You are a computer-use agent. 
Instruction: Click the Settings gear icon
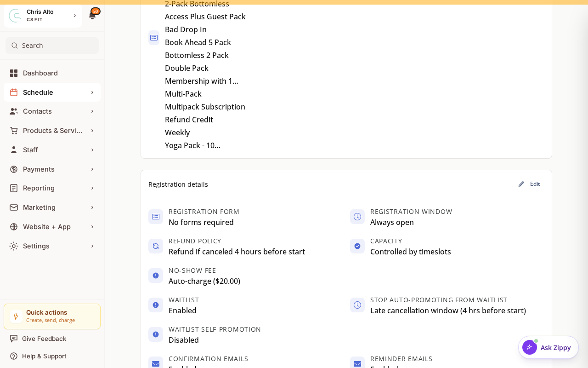[x=14, y=246]
